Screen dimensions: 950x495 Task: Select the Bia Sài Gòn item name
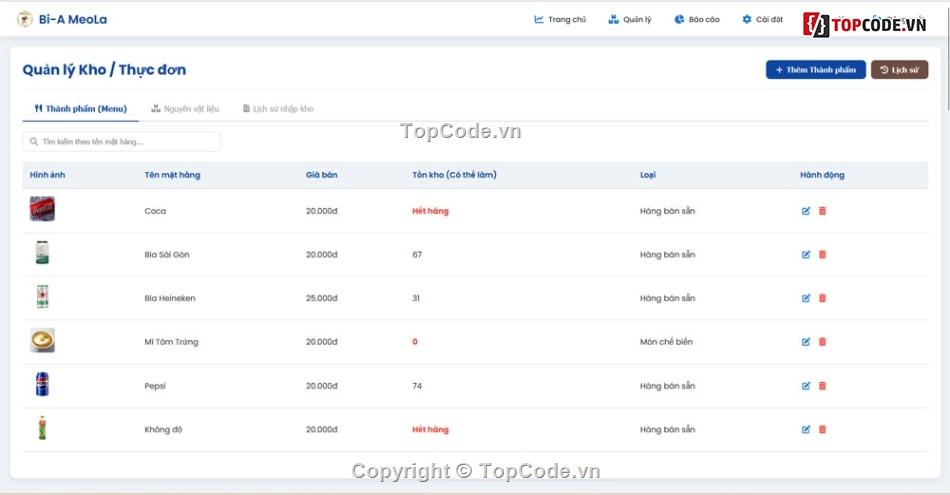[x=167, y=254]
